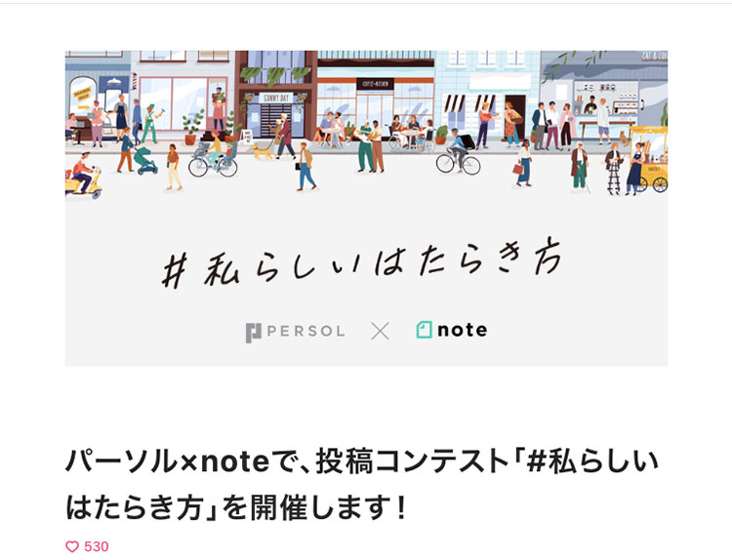The image size is (732, 560).
Task: Click the yellow food cart illustration
Action: pyautogui.click(x=649, y=158)
